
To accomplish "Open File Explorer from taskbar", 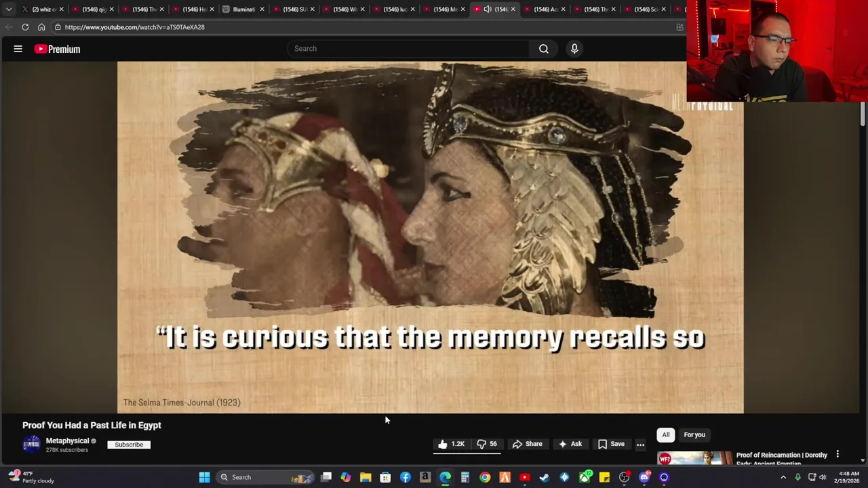I will (366, 477).
